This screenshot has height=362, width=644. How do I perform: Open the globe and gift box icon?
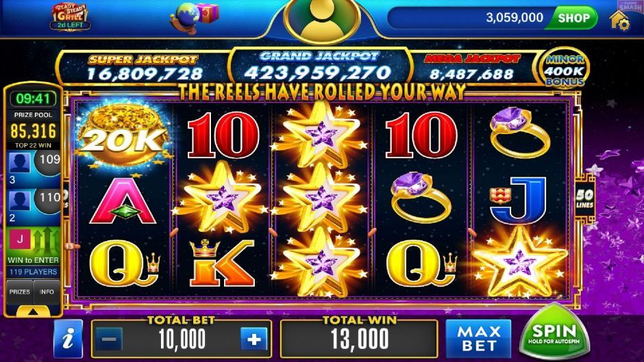tap(195, 18)
